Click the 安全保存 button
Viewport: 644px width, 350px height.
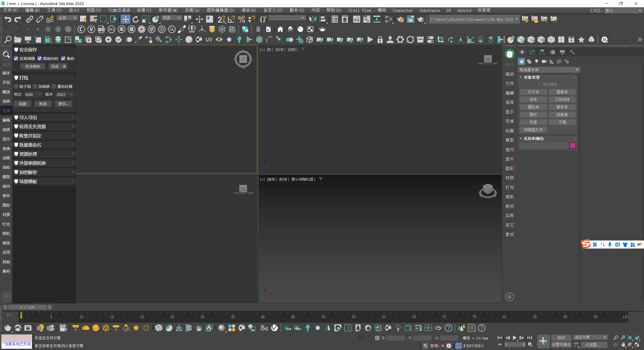33,66
